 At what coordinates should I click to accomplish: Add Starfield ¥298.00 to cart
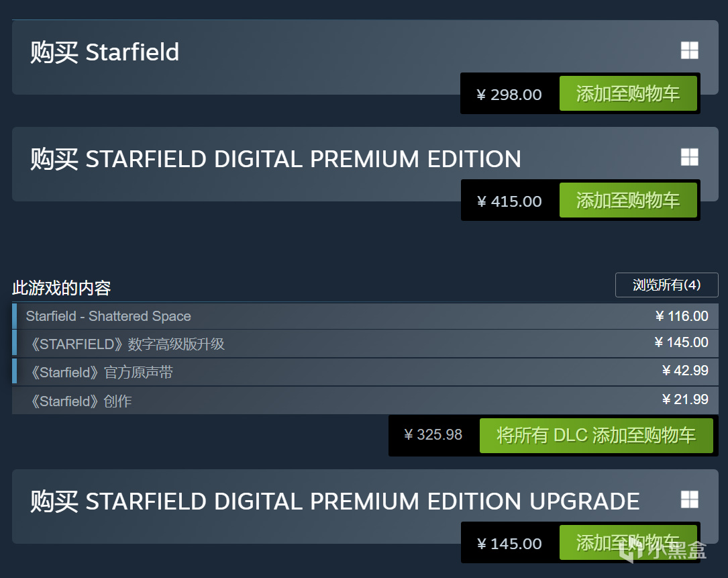coord(628,93)
